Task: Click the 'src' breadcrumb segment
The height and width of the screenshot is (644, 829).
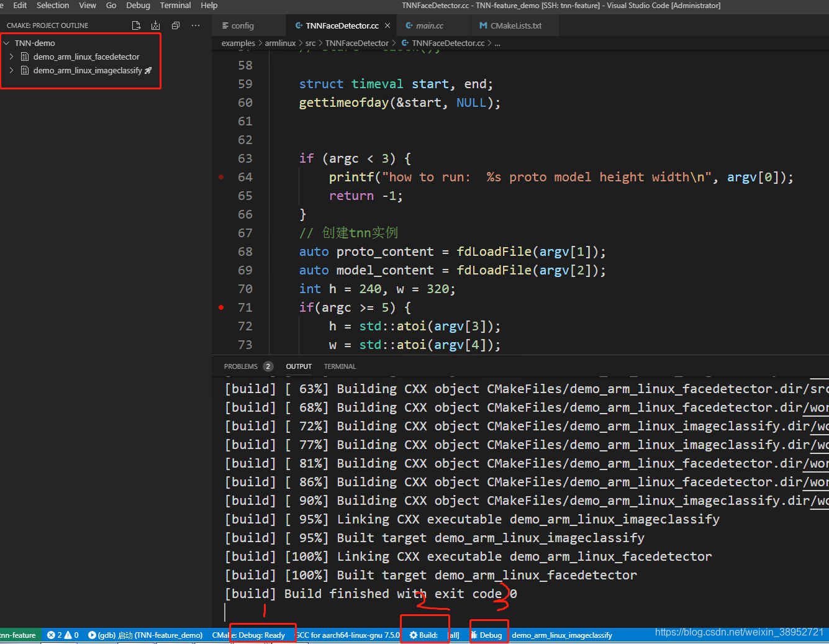Action: (310, 43)
